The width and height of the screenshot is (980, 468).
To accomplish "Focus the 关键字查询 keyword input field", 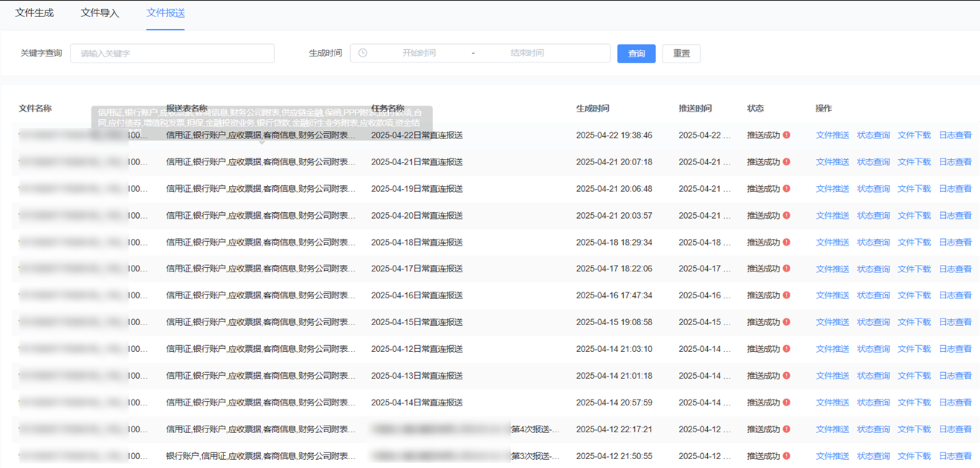I will pyautogui.click(x=173, y=54).
